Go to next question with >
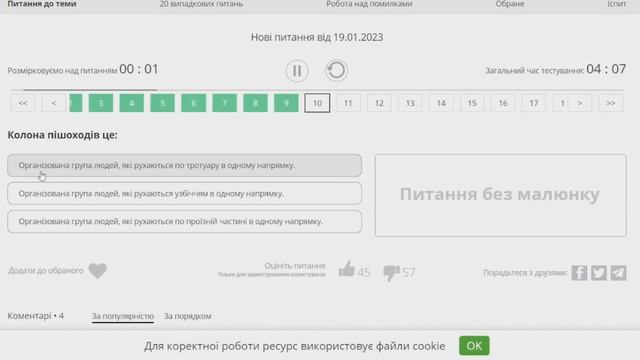 tap(580, 103)
